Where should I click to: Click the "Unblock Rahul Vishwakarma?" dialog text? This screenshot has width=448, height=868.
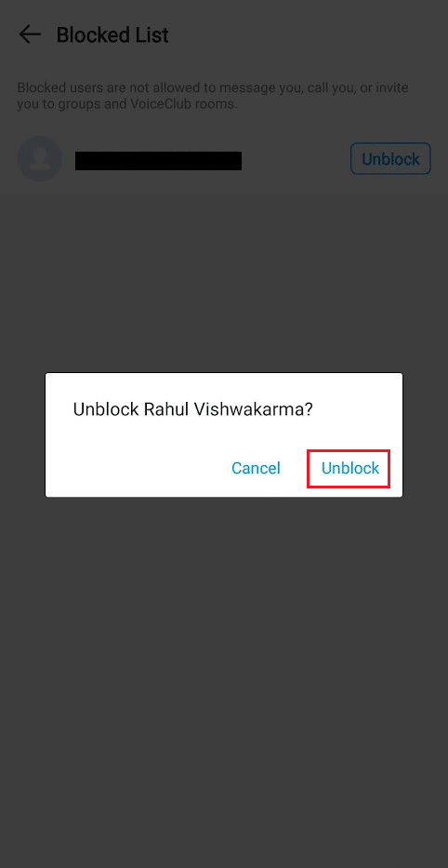[x=193, y=409]
